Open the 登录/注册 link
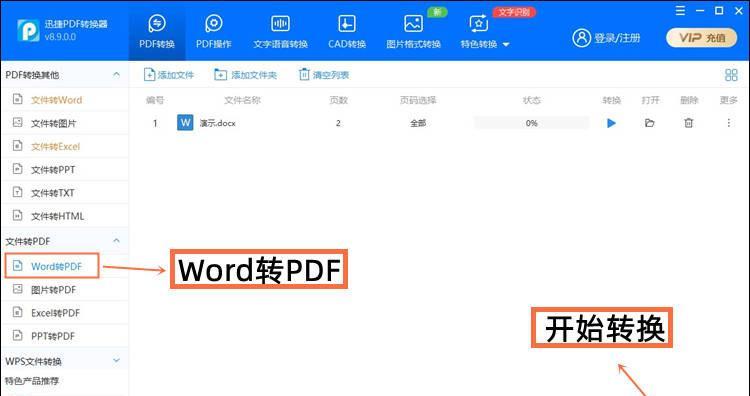 (x=617, y=38)
